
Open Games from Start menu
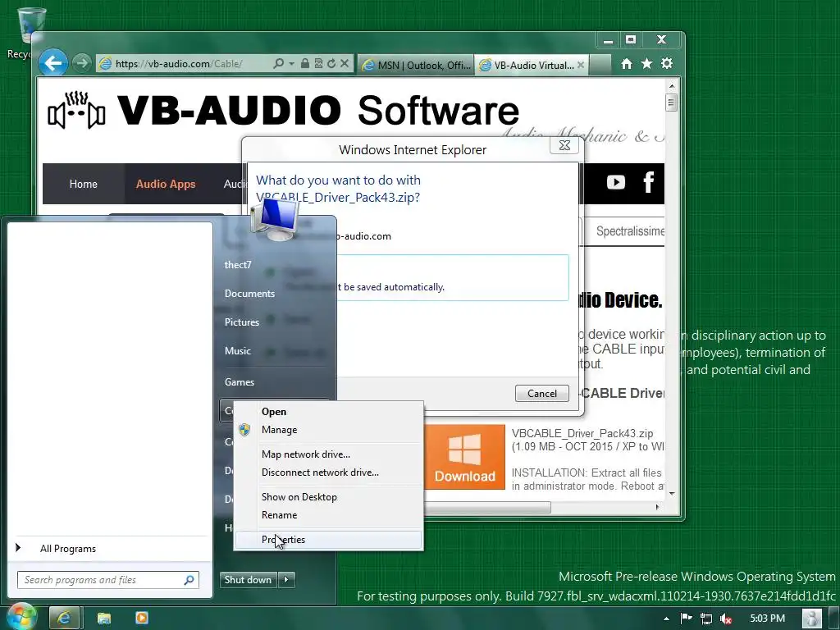[240, 382]
